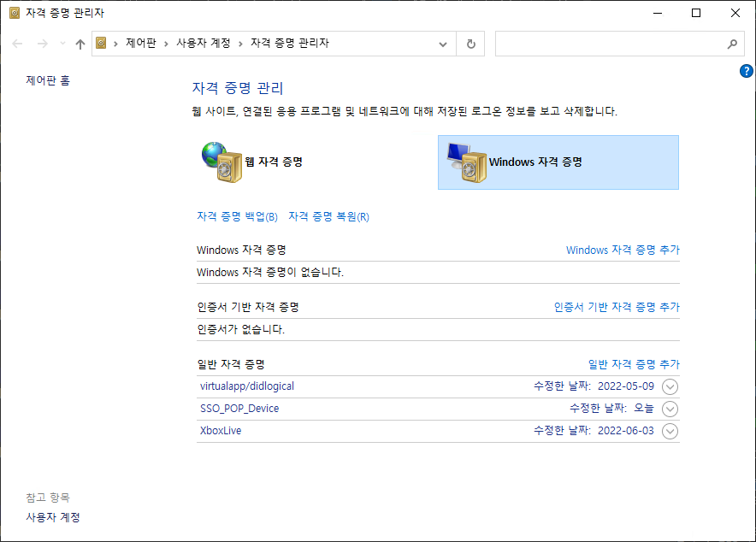Image resolution: width=756 pixels, height=542 pixels.
Task: Expand XboxLive details chevron
Action: (x=670, y=431)
